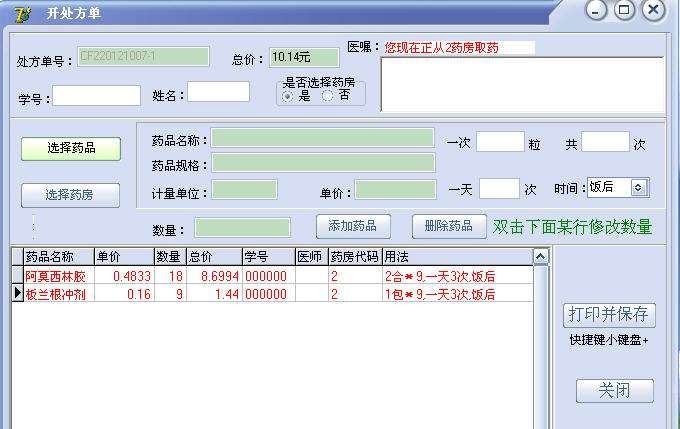The height and width of the screenshot is (429, 680).
Task: Focus the 姓名 input field
Action: click(x=218, y=92)
